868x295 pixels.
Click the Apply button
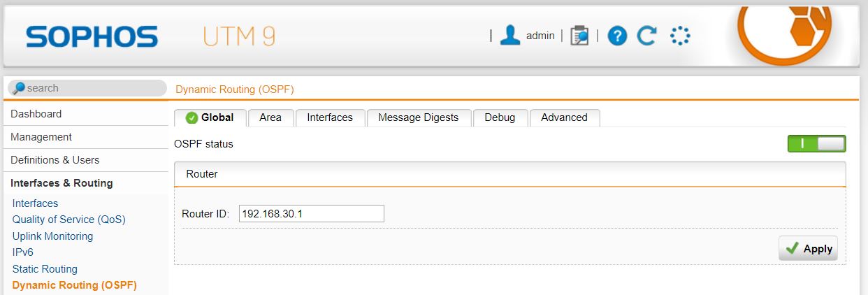tap(808, 248)
